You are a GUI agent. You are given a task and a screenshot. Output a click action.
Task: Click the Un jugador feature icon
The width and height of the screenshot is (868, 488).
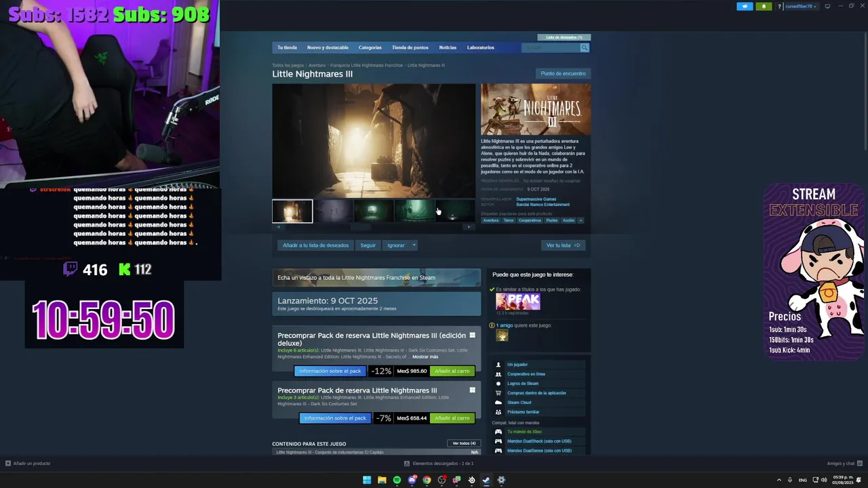click(498, 365)
